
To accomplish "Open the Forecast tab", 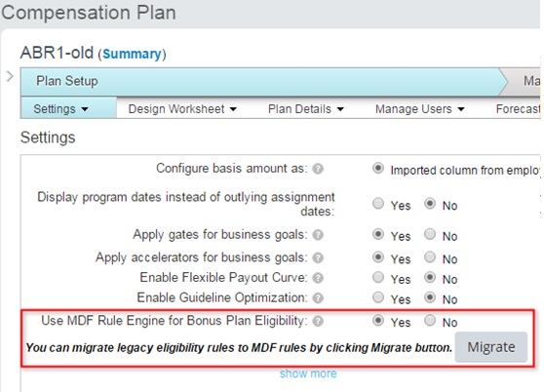I will [x=518, y=109].
